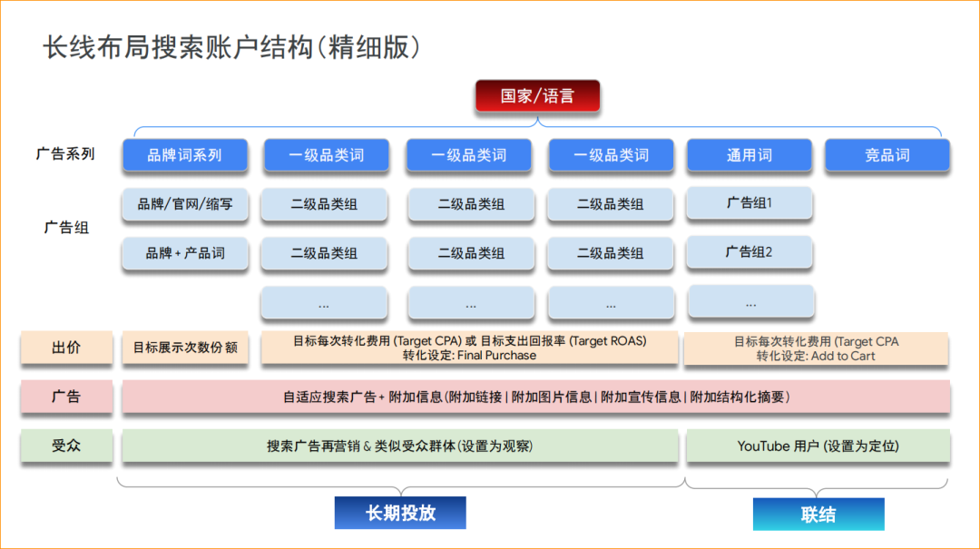
Task: Select the first 二级品类组 box
Action: (324, 204)
